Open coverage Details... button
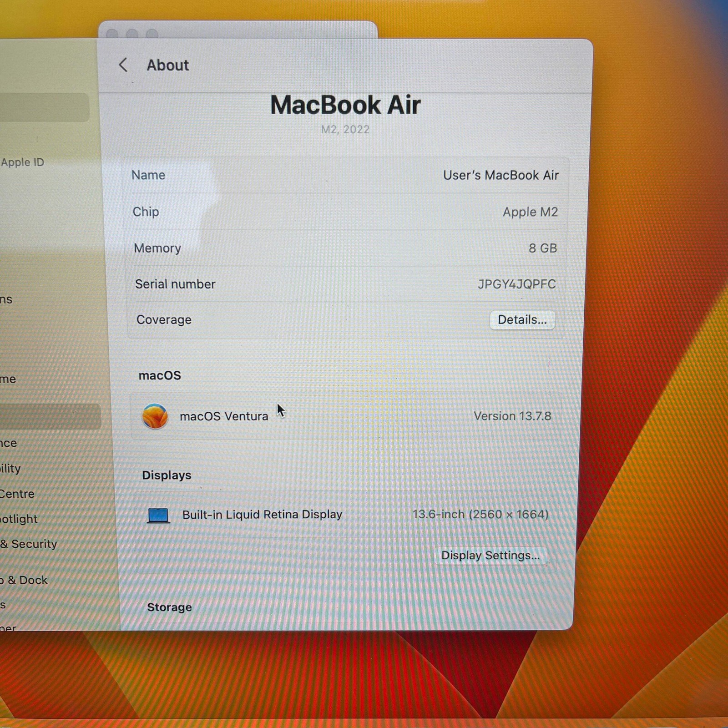This screenshot has height=728, width=728. (x=522, y=320)
